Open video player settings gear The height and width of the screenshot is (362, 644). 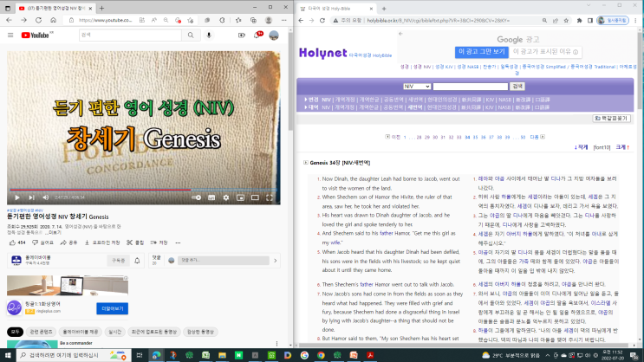tap(226, 197)
